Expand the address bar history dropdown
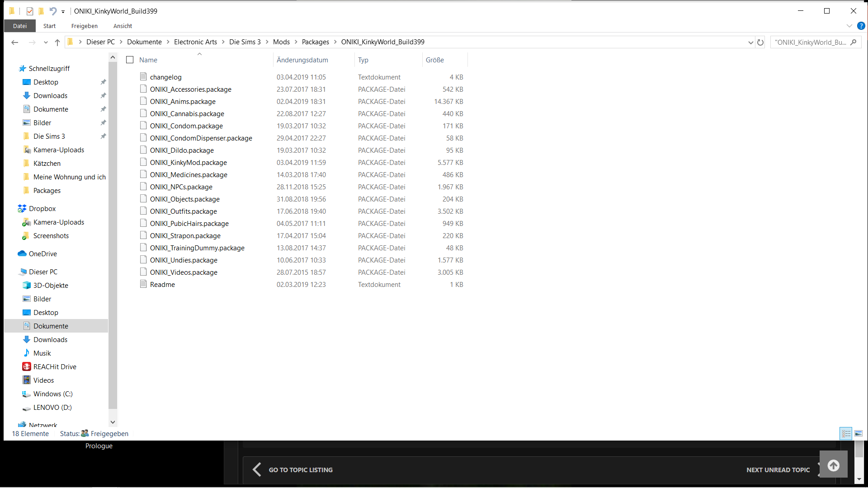The height and width of the screenshot is (488, 868). pyautogui.click(x=750, y=42)
